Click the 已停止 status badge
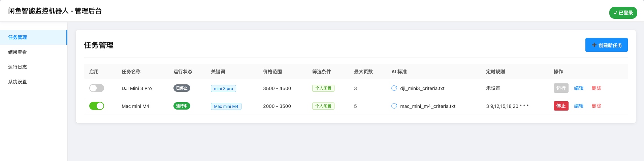The height and width of the screenshot is (161, 644). [182, 88]
